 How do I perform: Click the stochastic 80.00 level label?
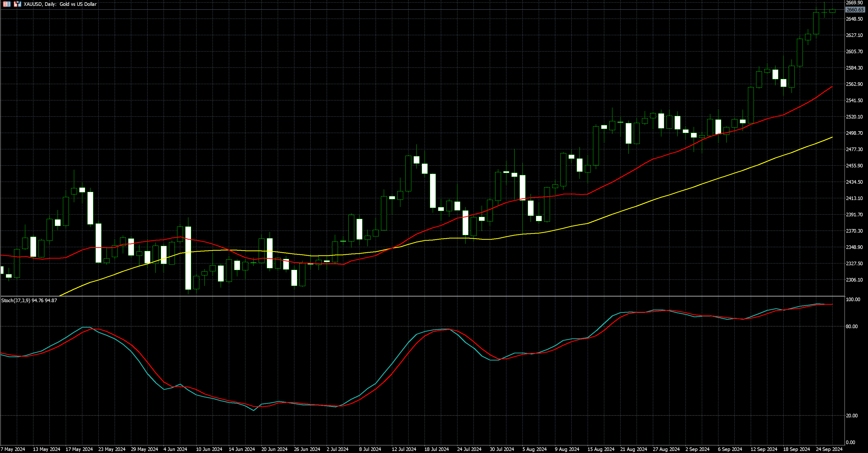pos(851,326)
